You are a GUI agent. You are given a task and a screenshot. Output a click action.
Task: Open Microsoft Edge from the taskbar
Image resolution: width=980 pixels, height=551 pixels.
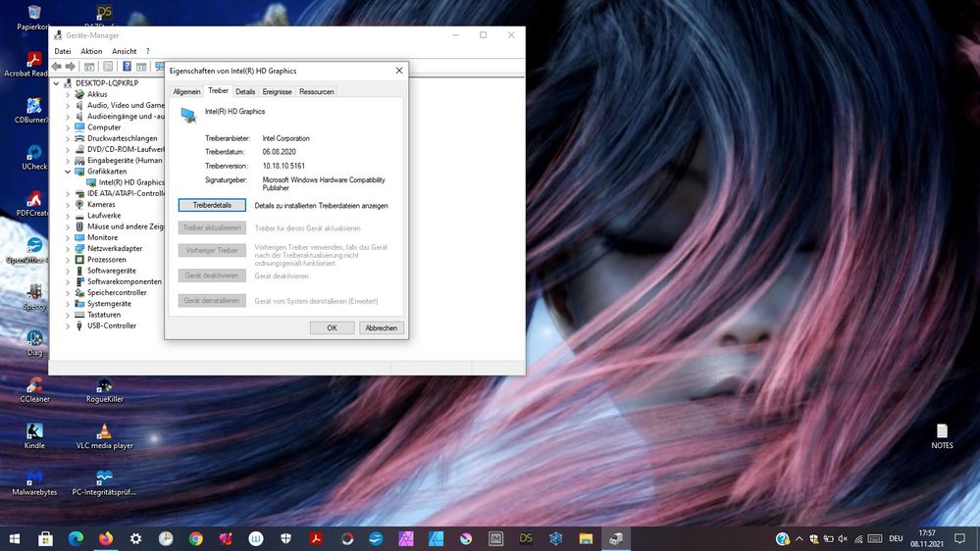(x=76, y=538)
